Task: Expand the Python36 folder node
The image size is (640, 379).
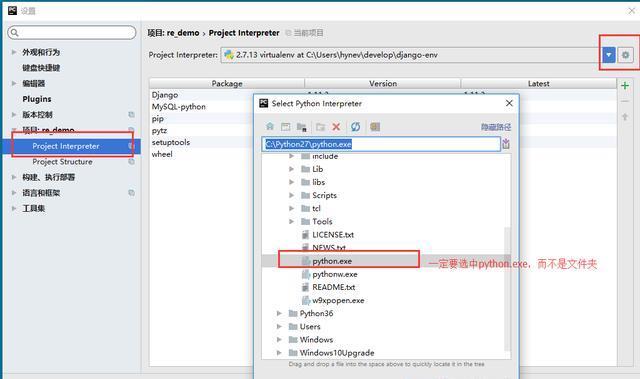Action: click(279, 313)
